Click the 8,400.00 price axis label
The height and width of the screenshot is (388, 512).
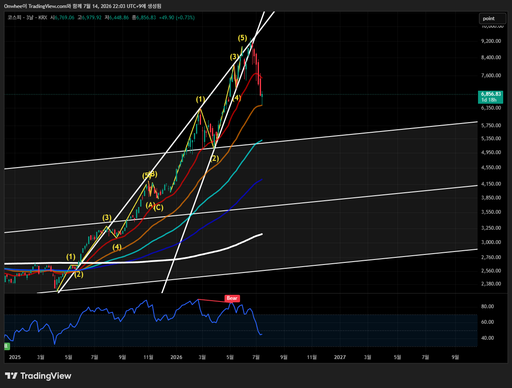[491, 57]
